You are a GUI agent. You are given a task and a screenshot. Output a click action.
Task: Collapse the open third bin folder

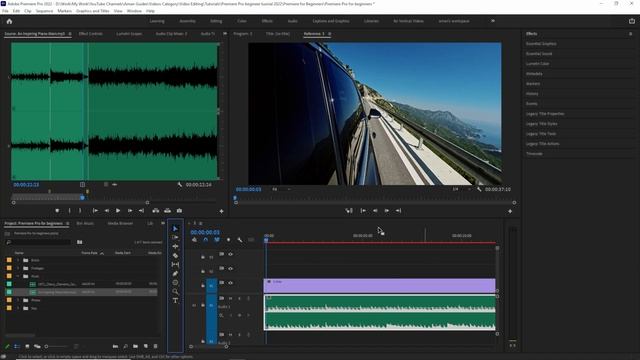point(18,276)
